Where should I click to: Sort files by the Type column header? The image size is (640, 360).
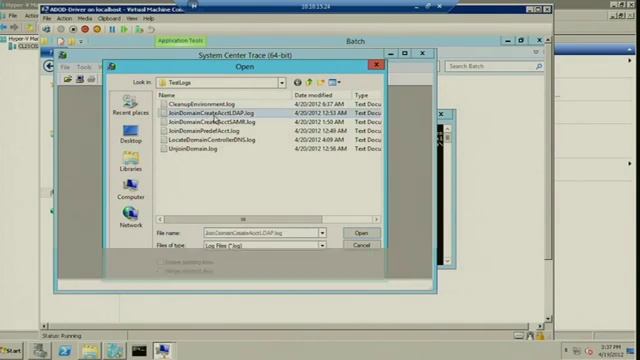367,95
